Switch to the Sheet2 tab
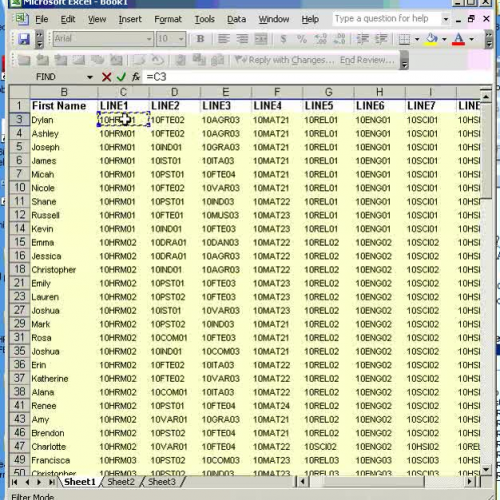This screenshot has width=500, height=500. (x=121, y=482)
